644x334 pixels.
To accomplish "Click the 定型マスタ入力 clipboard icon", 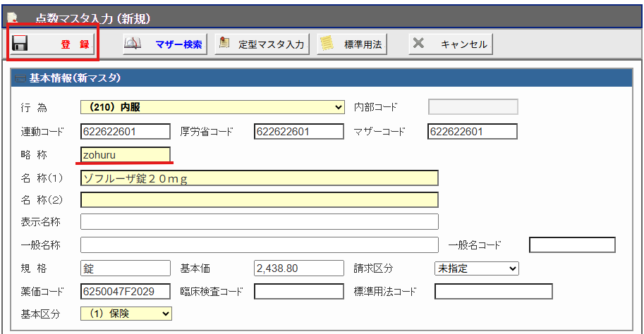I will [x=224, y=44].
